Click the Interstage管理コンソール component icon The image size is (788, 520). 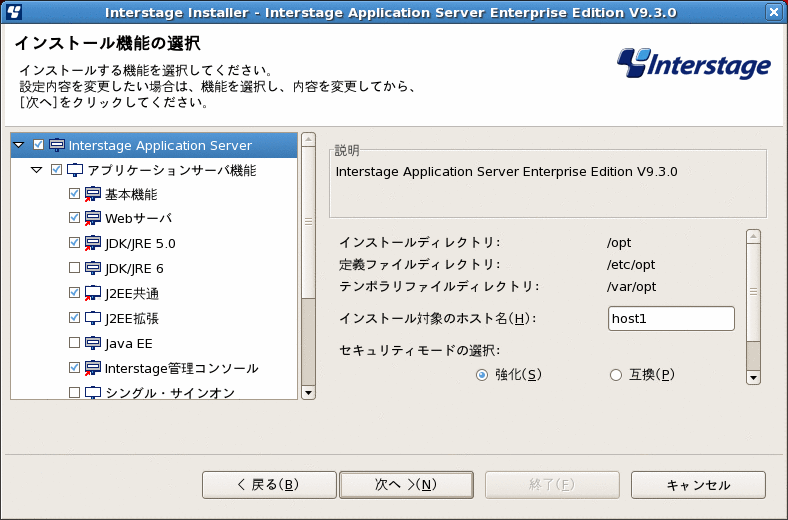[x=92, y=368]
